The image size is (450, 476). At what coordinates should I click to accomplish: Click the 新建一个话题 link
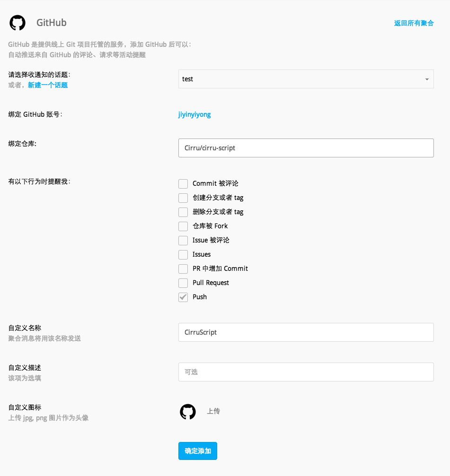[x=48, y=85]
